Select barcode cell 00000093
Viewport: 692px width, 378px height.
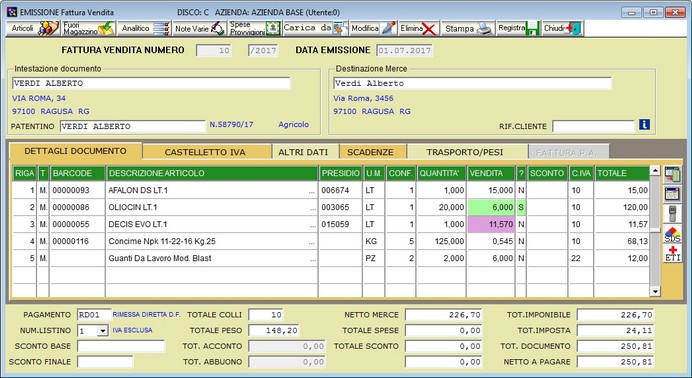coord(77,191)
